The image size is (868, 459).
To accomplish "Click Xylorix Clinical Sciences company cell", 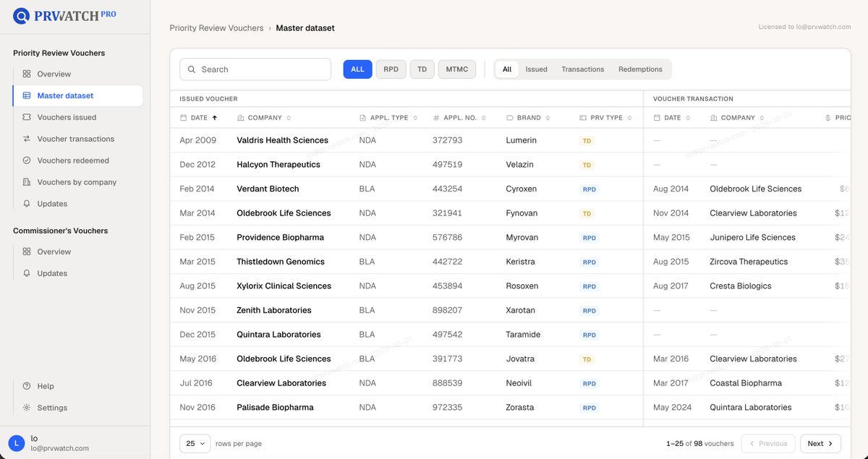I will click(284, 286).
